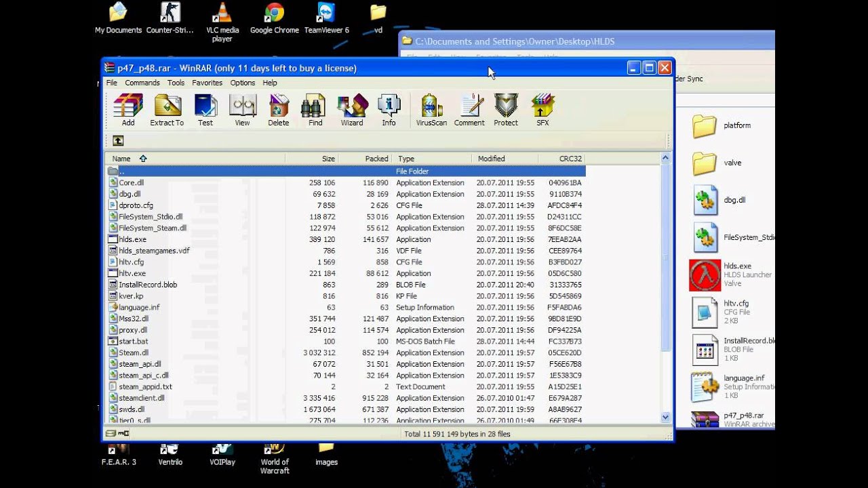Click the Add toolbar icon in WinRAR
This screenshot has height=488, width=868.
(128, 110)
